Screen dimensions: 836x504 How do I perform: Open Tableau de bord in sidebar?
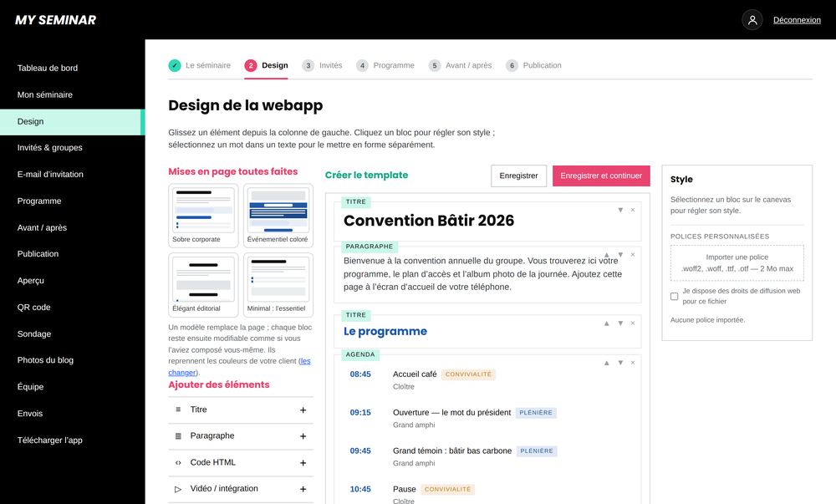73,69
